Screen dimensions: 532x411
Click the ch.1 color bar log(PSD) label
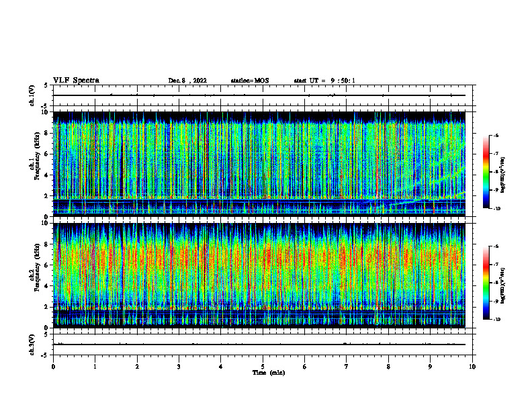point(503,175)
